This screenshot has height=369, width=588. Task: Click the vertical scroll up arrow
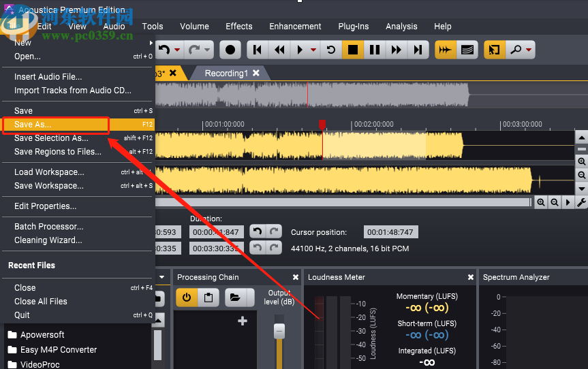coord(581,138)
